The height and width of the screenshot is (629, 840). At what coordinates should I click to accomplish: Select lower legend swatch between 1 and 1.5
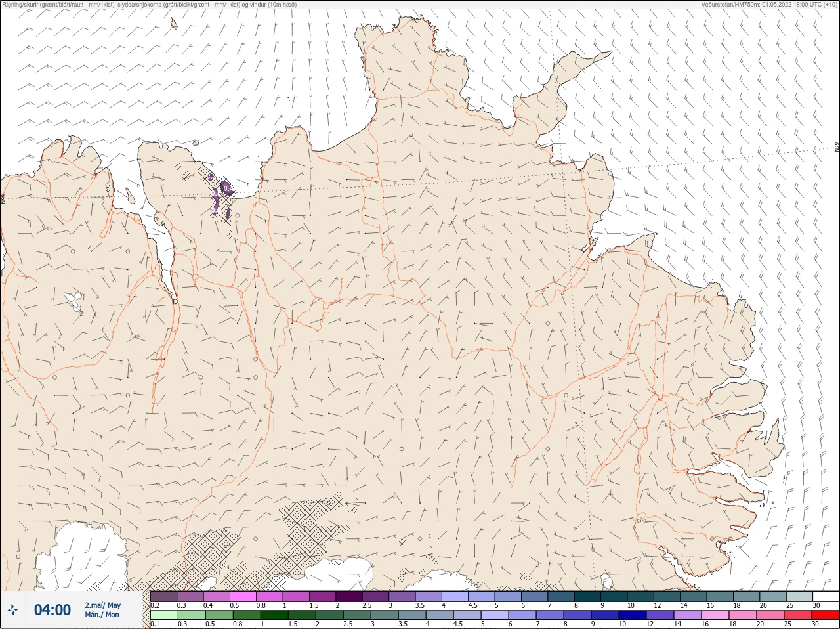click(x=274, y=615)
